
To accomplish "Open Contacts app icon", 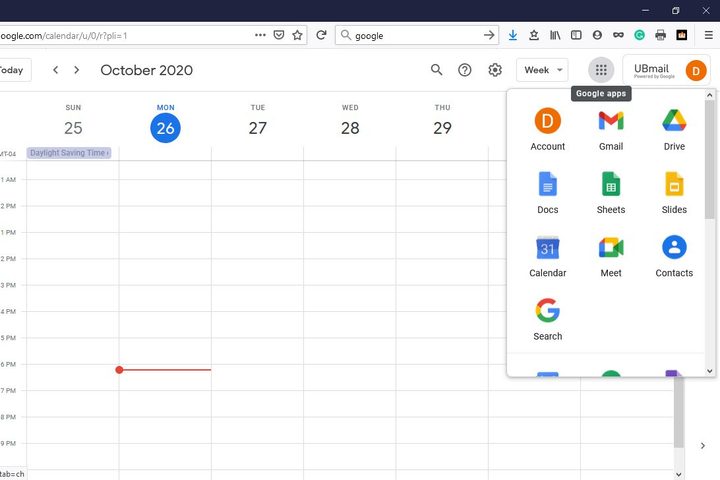I will pos(674,256).
